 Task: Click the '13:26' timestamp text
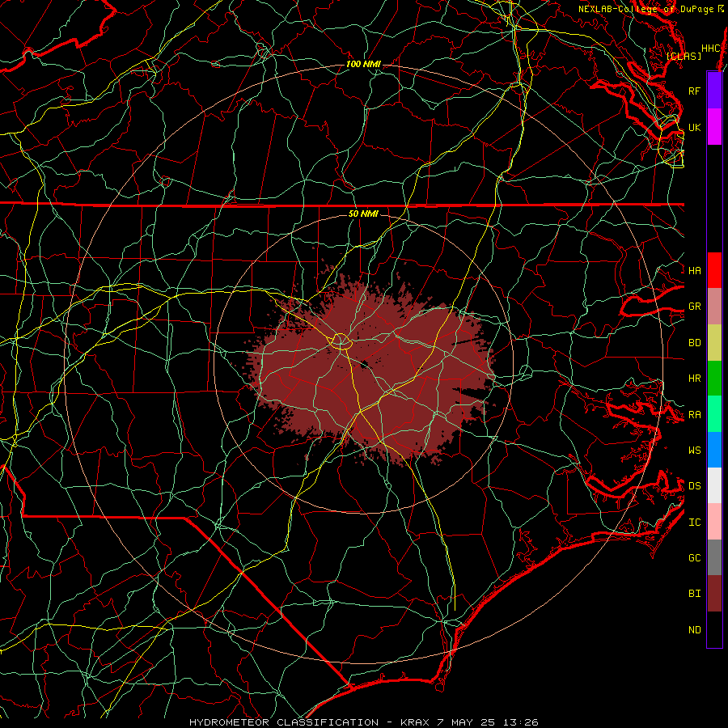click(x=520, y=722)
